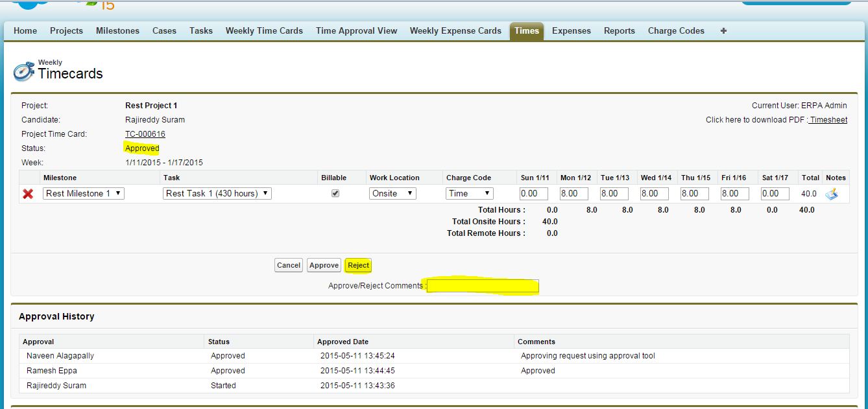This screenshot has width=868, height=409.
Task: Change the Work Location dropdown Onsite
Action: click(x=392, y=193)
